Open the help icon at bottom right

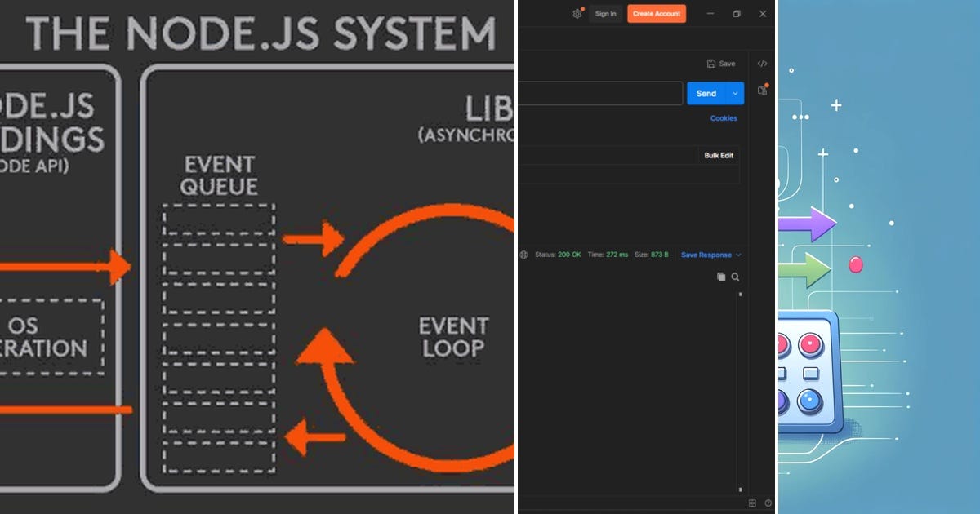coord(768,503)
